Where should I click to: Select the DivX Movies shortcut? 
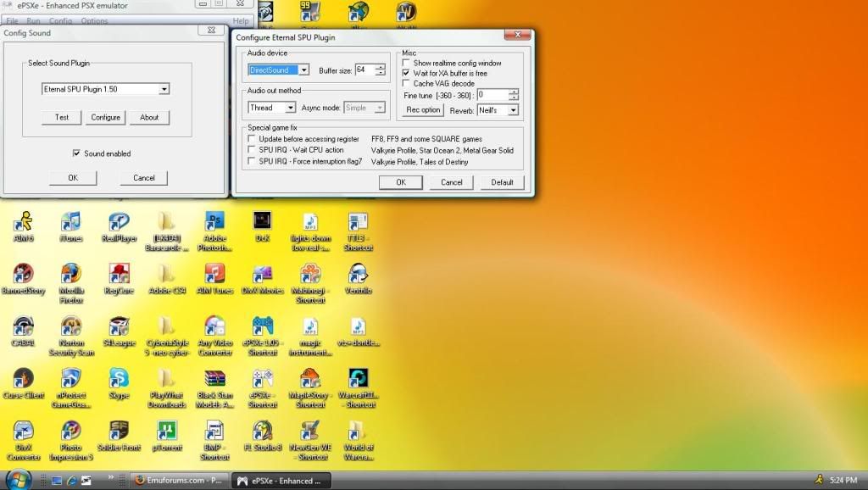263,279
